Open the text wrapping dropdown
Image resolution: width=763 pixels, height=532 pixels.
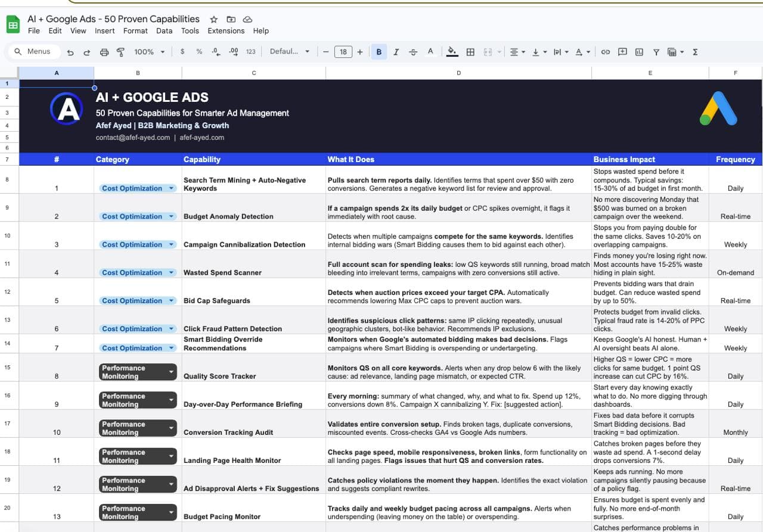560,52
